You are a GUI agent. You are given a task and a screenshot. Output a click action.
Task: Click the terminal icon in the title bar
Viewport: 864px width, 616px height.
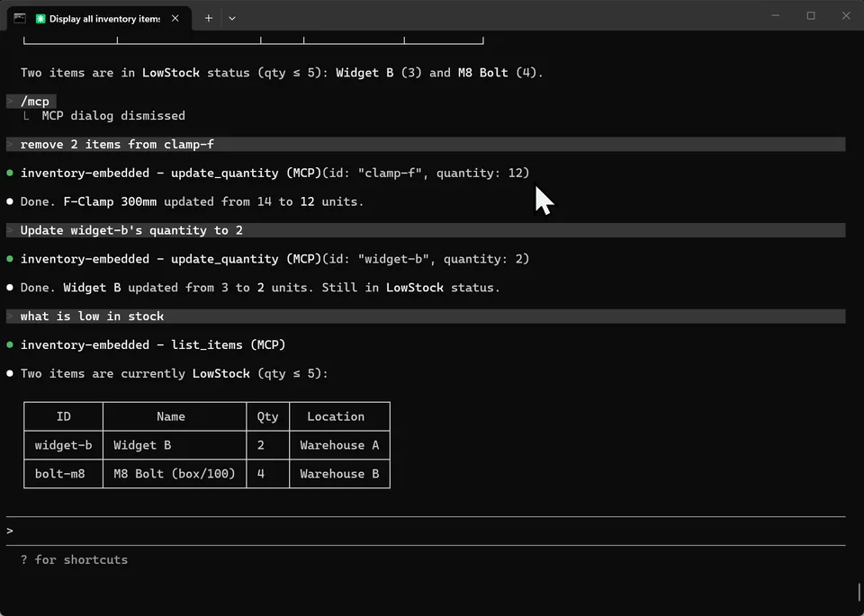click(20, 18)
